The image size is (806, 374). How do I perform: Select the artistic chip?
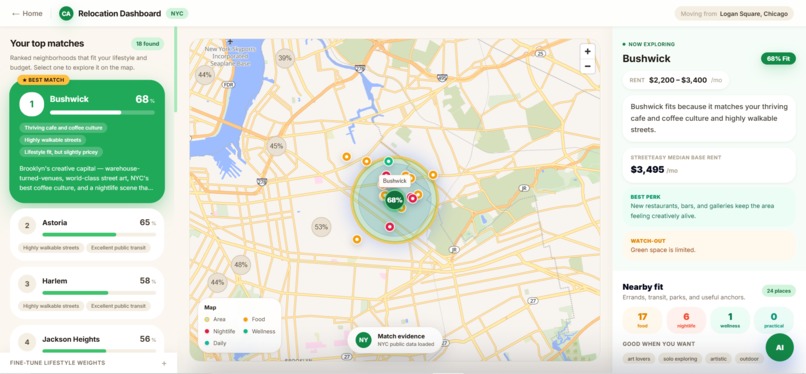tap(718, 359)
